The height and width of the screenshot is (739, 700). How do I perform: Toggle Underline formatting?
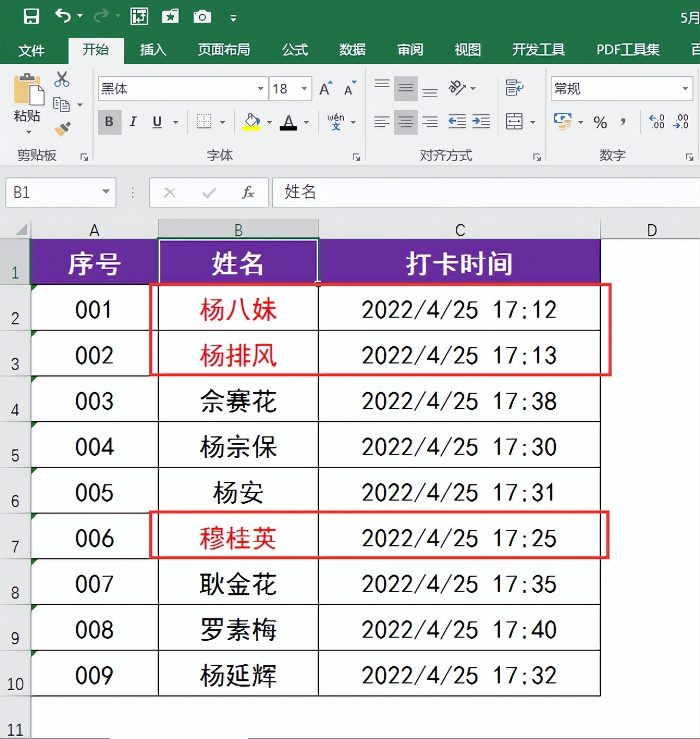[157, 121]
